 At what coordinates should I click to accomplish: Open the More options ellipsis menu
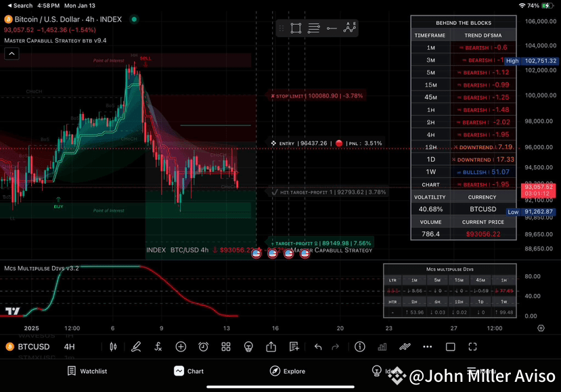[427, 347]
